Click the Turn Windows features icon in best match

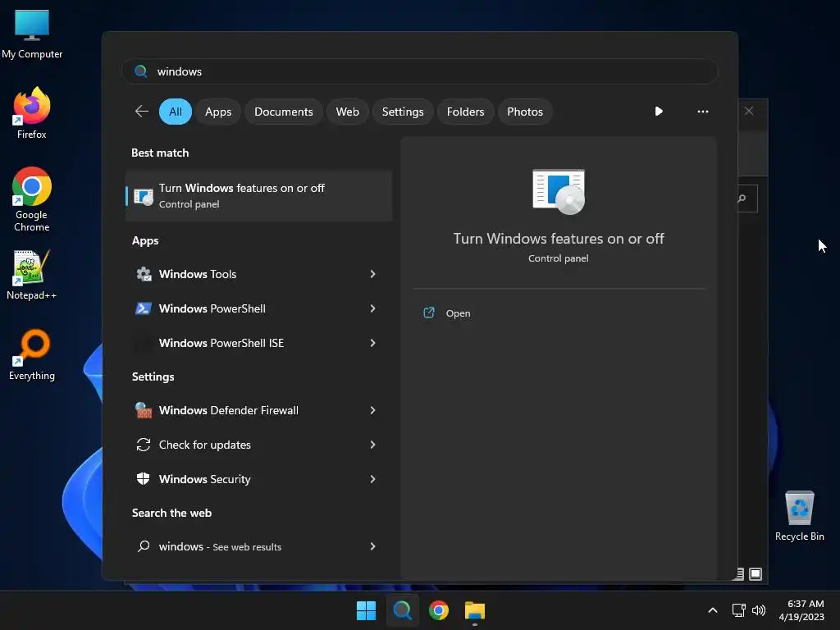144,197
